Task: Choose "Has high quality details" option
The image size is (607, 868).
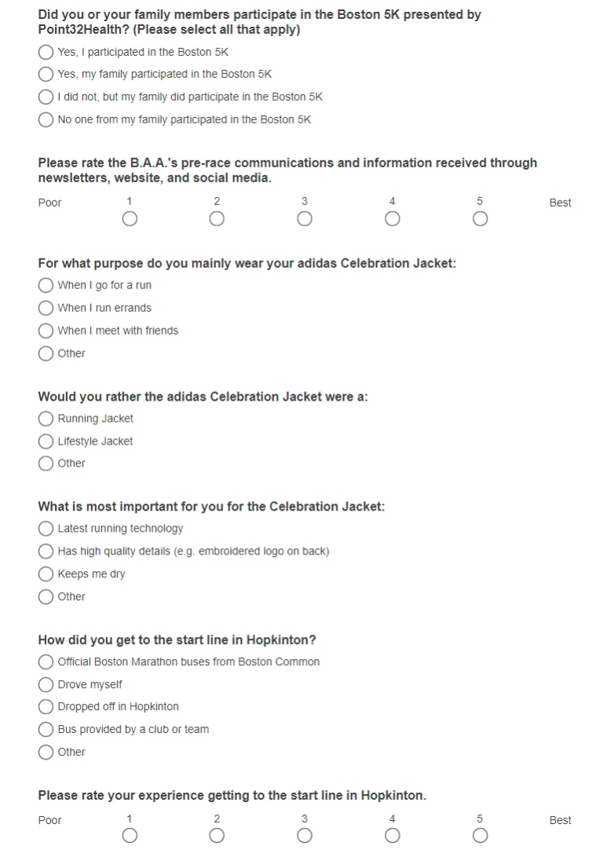Action: [x=46, y=551]
